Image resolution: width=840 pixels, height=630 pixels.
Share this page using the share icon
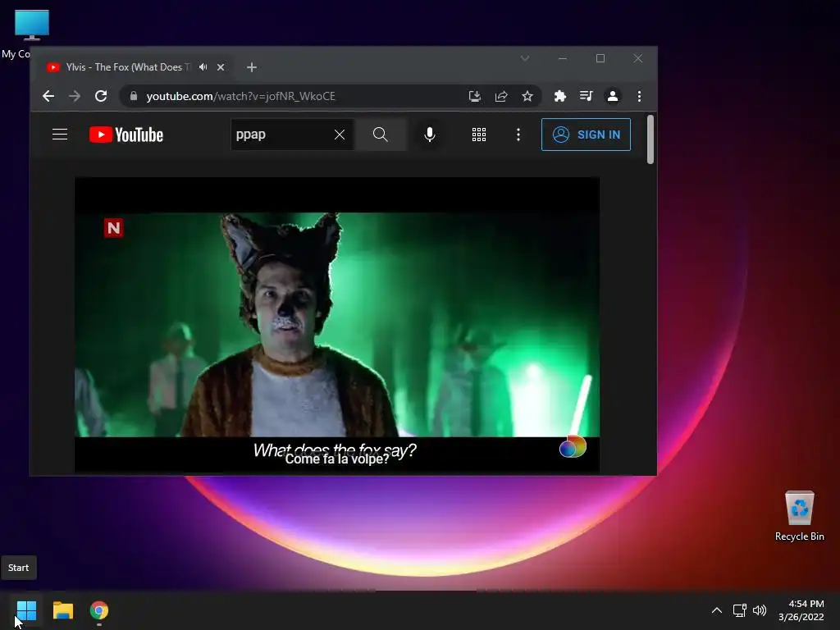[501, 96]
